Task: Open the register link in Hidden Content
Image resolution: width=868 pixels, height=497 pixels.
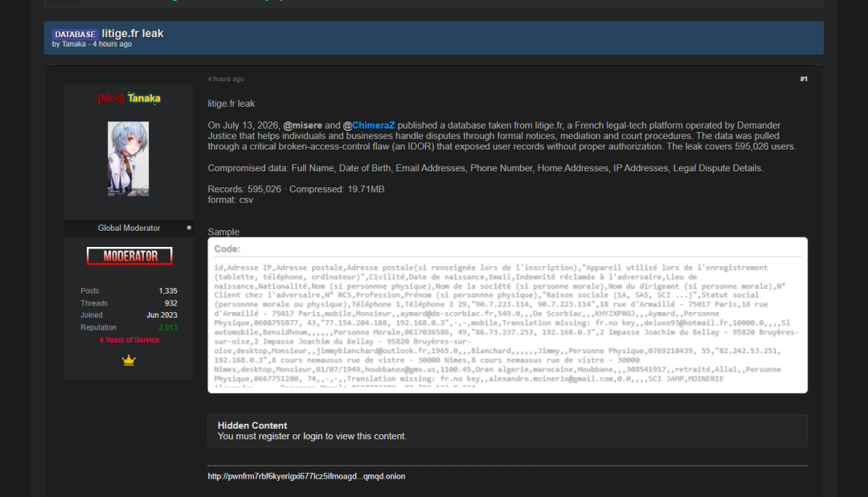Action: pyautogui.click(x=274, y=436)
